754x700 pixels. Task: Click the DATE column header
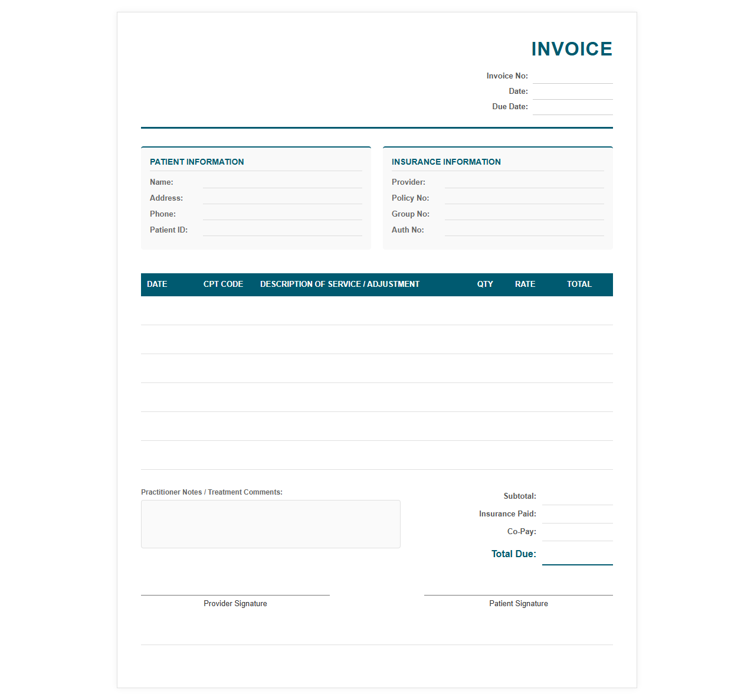pos(157,284)
